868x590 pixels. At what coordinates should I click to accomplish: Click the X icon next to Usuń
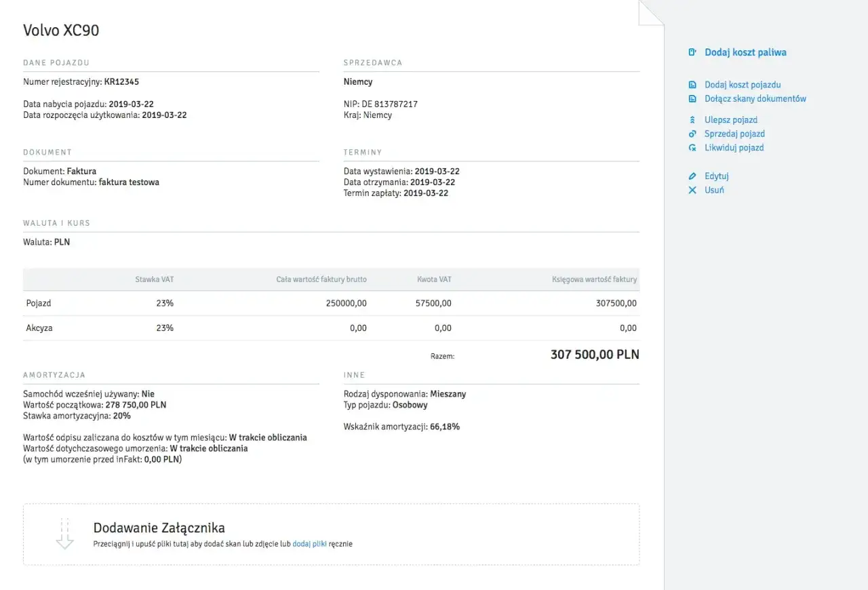click(x=692, y=190)
